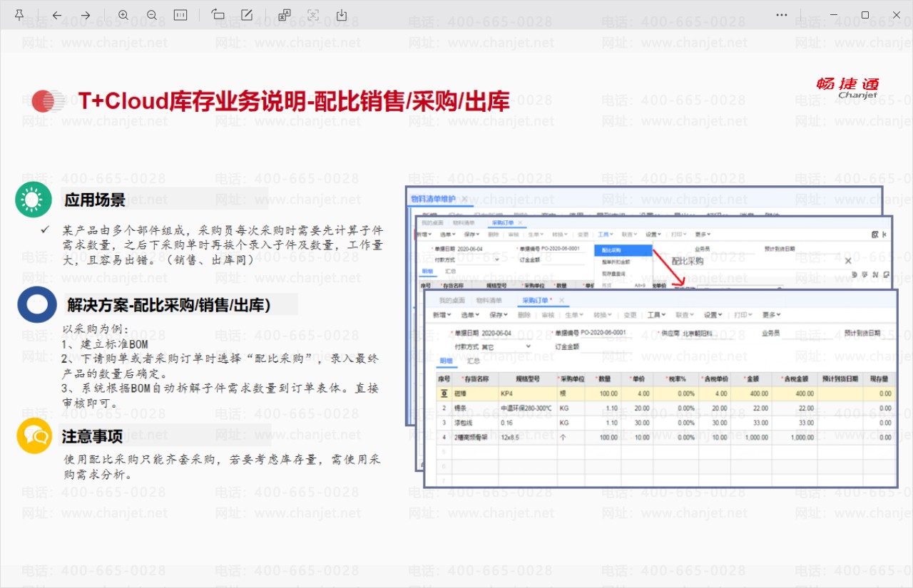Click the blue ring icon beside 解决方案

(37, 305)
